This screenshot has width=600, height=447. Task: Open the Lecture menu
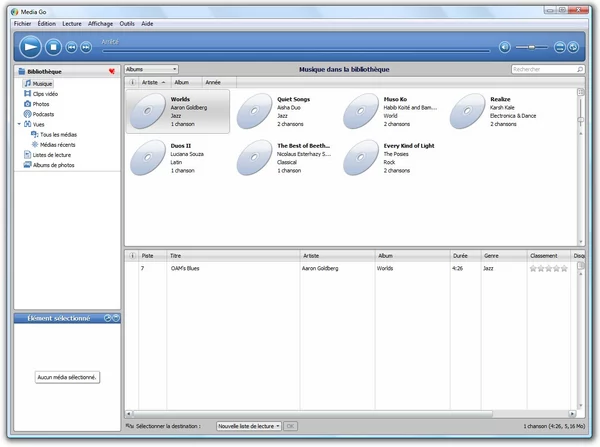click(x=72, y=24)
